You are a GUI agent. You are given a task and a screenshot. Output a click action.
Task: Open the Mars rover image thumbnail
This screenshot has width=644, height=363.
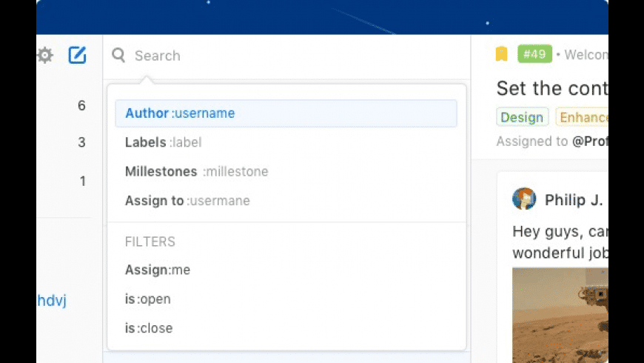560,315
